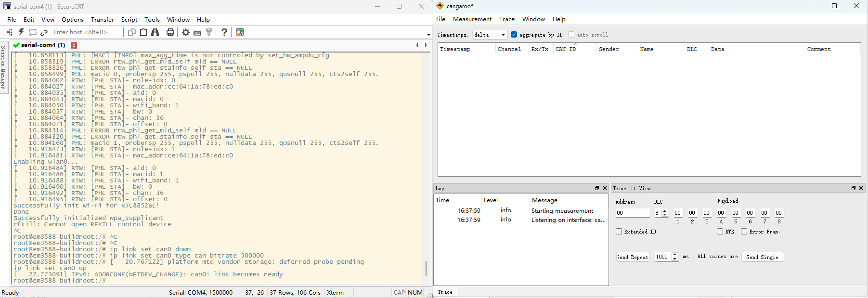Image resolution: width=868 pixels, height=298 pixels.
Task: Float the Transmit View panel using undock icon
Action: pyautogui.click(x=854, y=188)
